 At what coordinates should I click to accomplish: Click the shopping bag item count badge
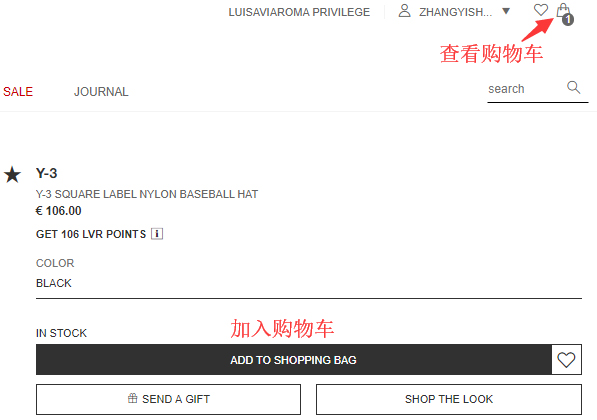[568, 19]
